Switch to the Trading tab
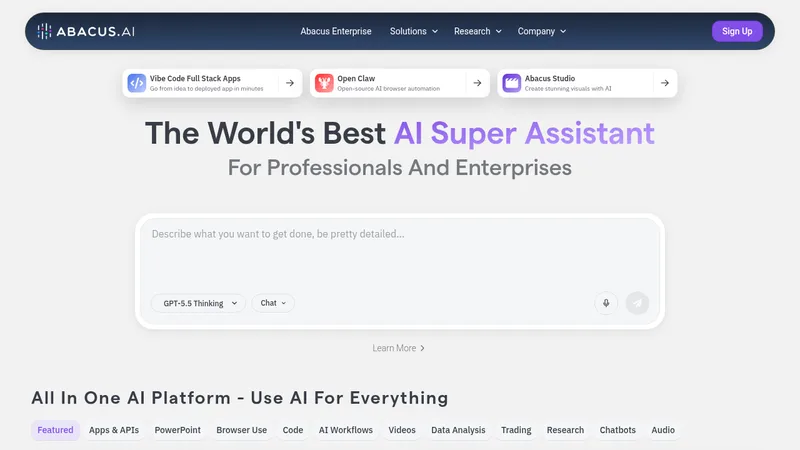Viewport: 800px width, 450px height. tap(516, 430)
